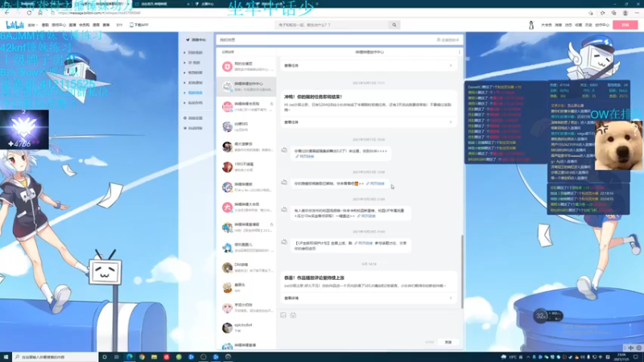Expand 查看任务 under the 冲鸭 notification card
Screen dimensions: 644x362
[x=369, y=122]
